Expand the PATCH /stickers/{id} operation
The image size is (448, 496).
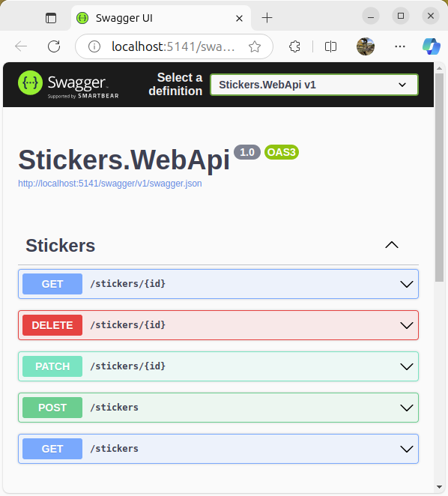pos(218,366)
